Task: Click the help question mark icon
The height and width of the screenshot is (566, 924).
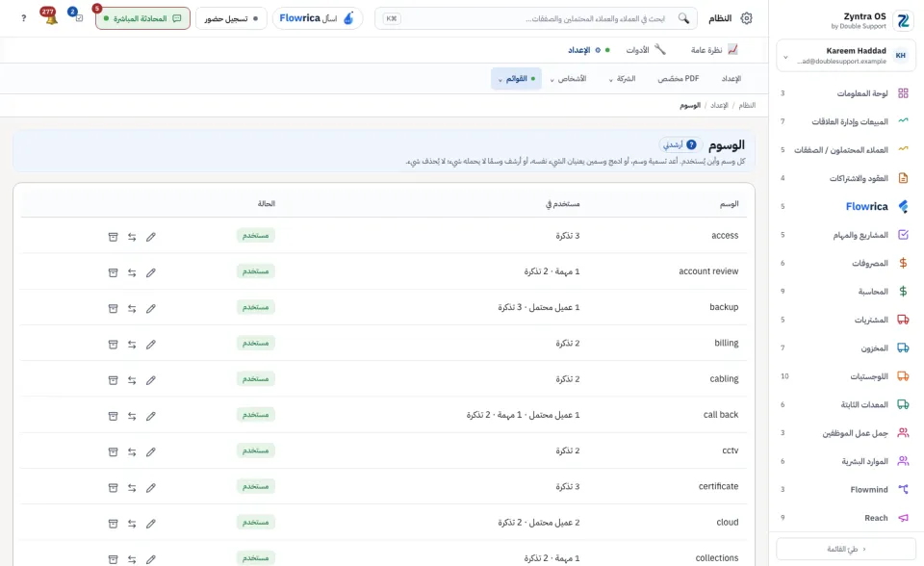Action: 23,18
